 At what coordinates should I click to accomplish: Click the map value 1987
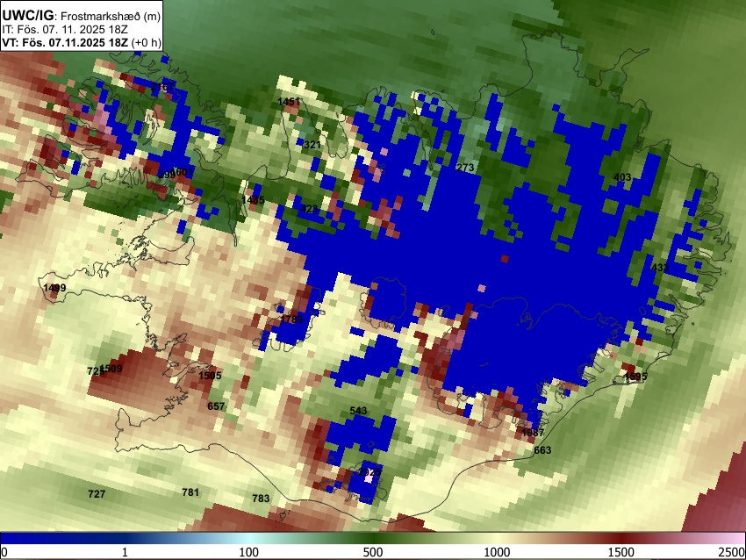[533, 433]
